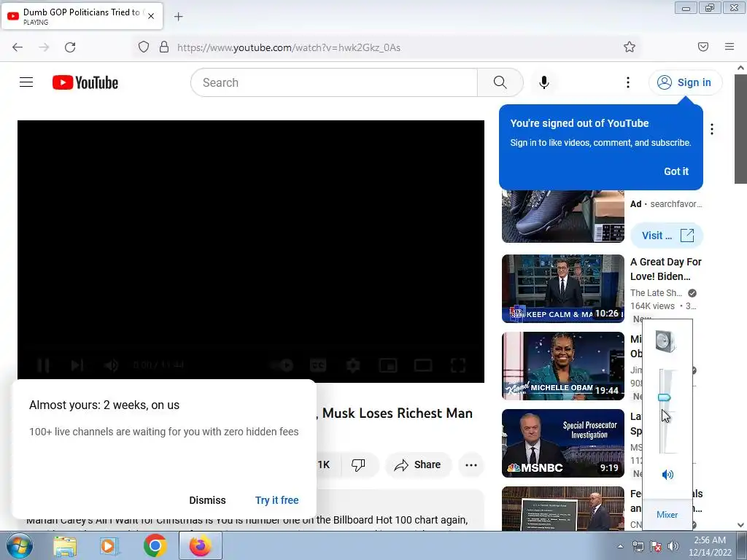Viewport: 747px width, 560px height.
Task: Share the video
Action: coord(418,464)
